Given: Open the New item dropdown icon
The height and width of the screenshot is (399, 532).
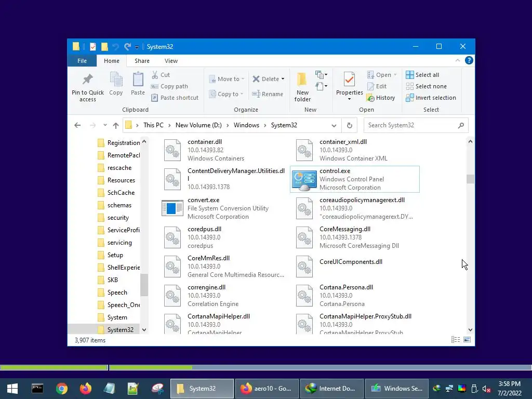Looking at the screenshot, I should point(321,75).
